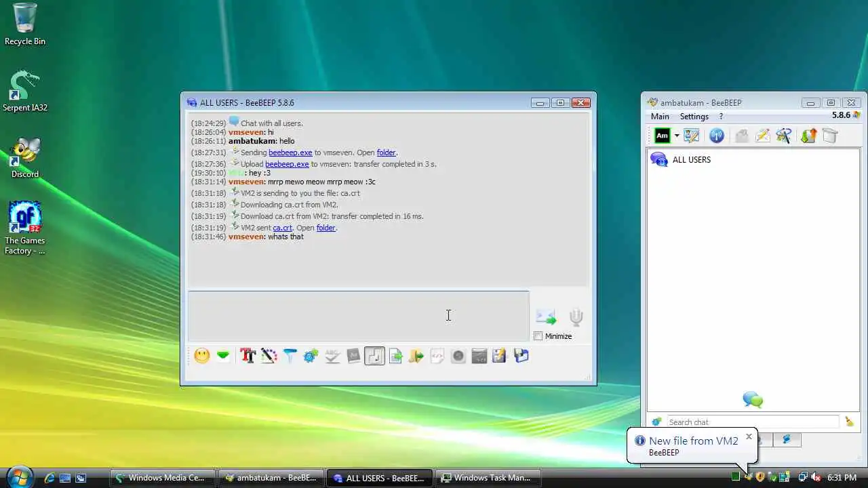Screen dimensions: 868x488
Task: Click the gray round record icon
Action: 458,356
